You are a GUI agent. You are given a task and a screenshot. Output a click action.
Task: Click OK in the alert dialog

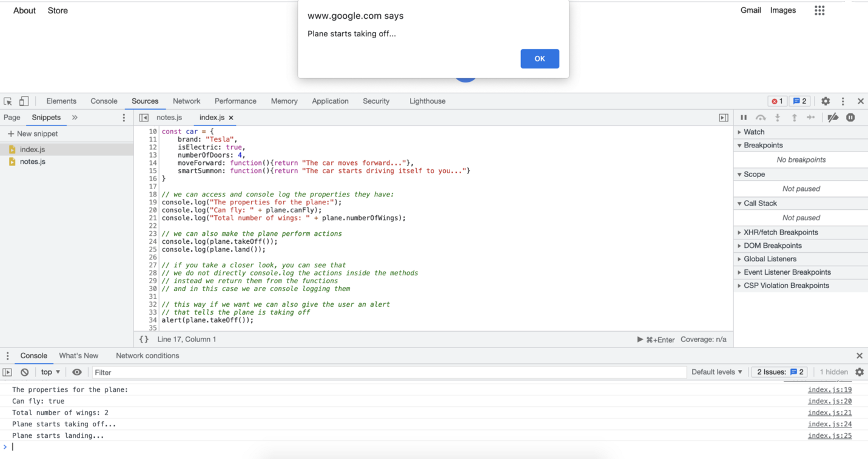539,59
